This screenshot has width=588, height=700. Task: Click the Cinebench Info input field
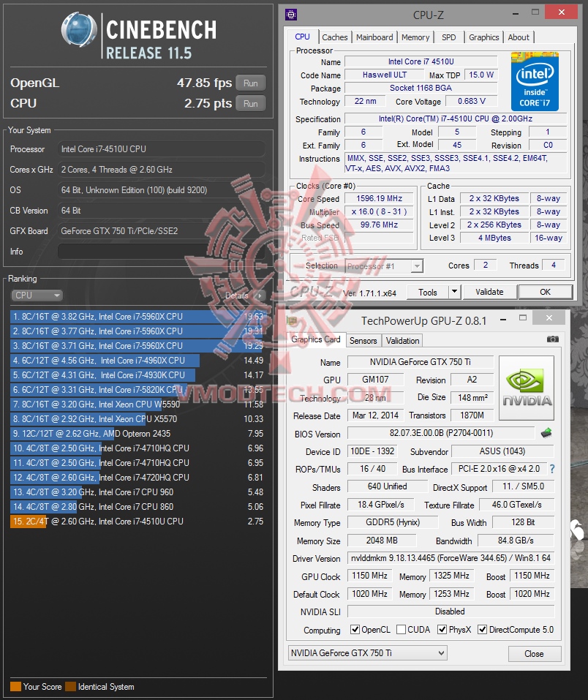pos(161,252)
